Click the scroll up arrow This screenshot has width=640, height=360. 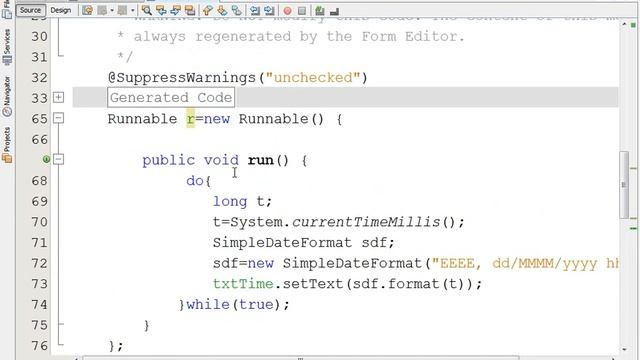pos(624,24)
